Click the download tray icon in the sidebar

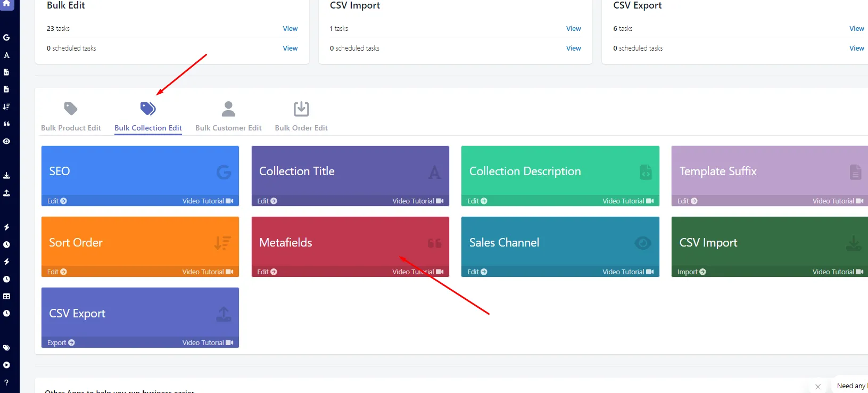6,175
